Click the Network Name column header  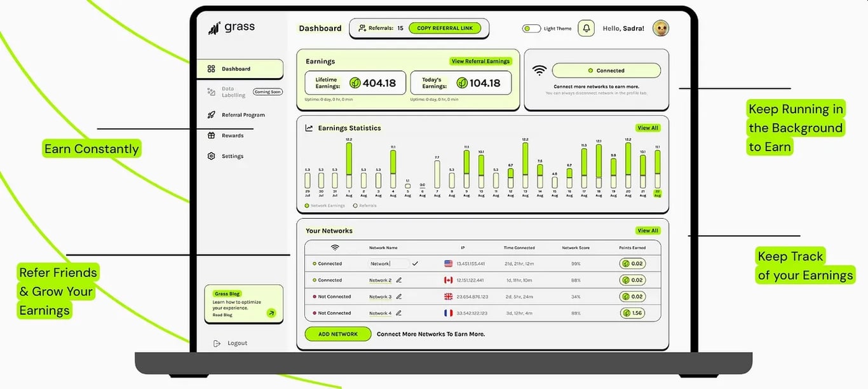click(x=383, y=247)
